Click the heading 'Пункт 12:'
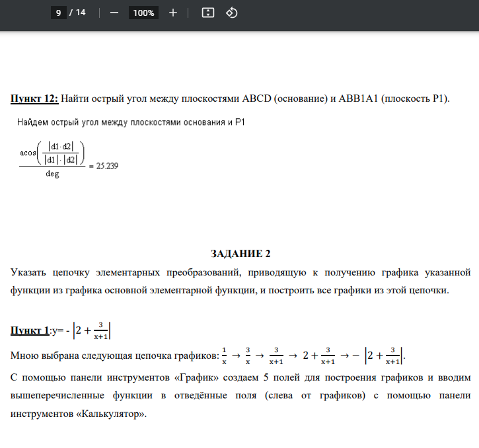 click(34, 98)
